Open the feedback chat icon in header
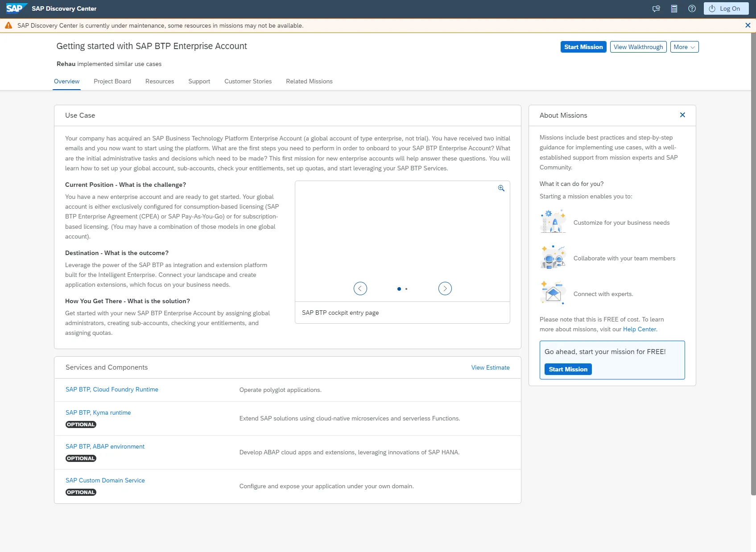Screen dimensions: 756x552 pyautogui.click(x=656, y=8)
